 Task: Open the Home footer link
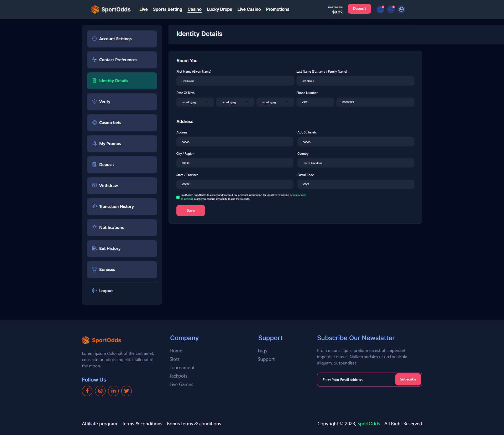click(176, 351)
